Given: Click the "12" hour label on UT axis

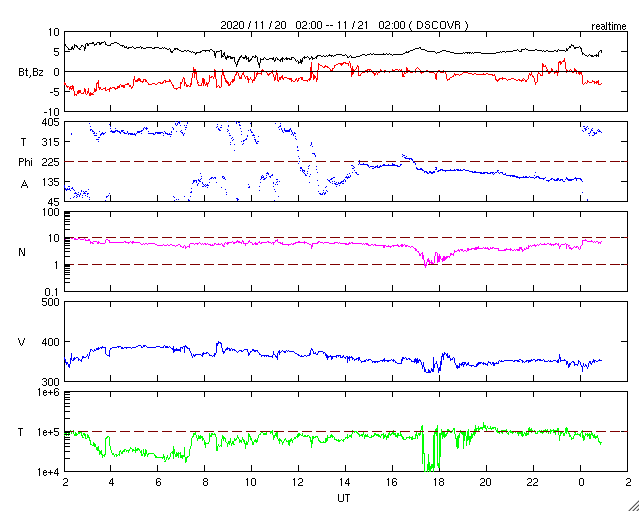Looking at the screenshot, I should [x=298, y=483].
